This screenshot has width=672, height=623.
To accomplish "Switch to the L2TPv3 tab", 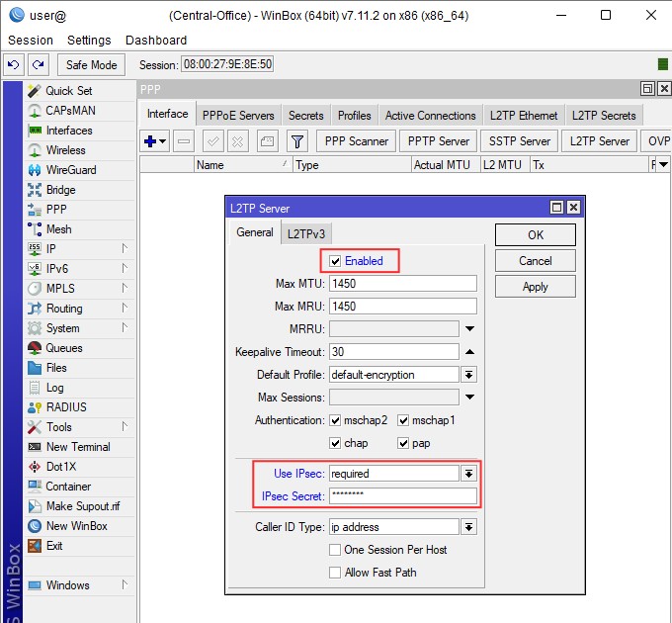I will point(306,233).
